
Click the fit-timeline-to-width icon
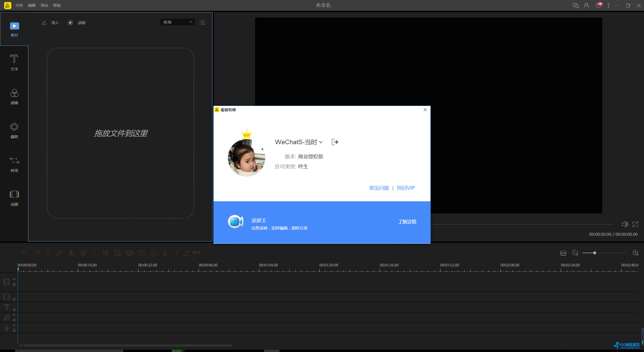tap(563, 253)
